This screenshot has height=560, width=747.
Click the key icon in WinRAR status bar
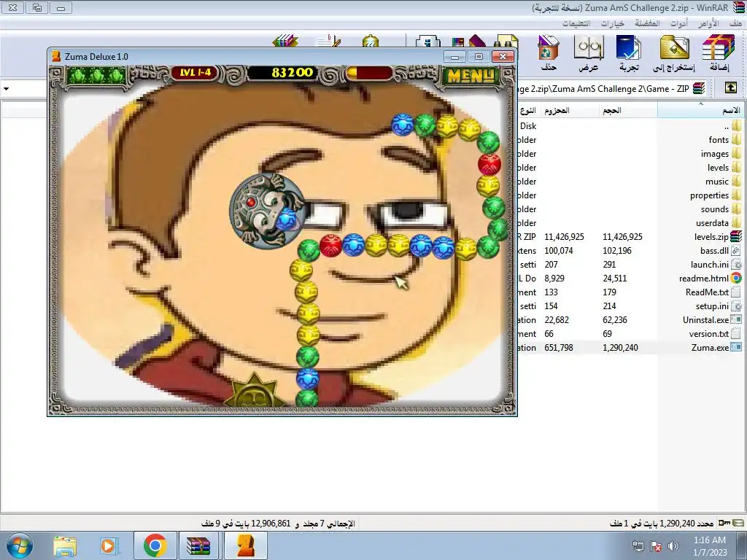pos(724,523)
